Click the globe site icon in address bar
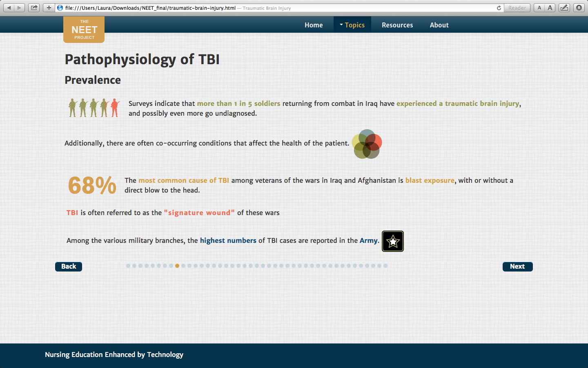Image resolution: width=588 pixels, height=368 pixels. (60, 8)
